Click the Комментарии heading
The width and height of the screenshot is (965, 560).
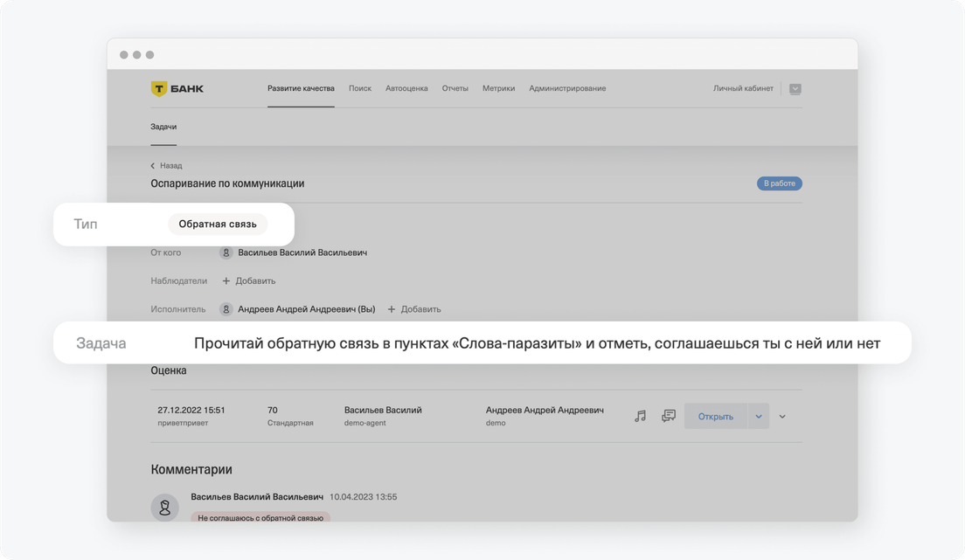[x=191, y=469]
